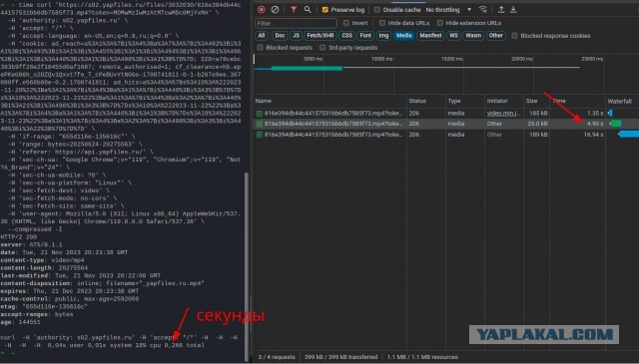
Task: Open the No throttling dropdown
Action: tap(448, 10)
